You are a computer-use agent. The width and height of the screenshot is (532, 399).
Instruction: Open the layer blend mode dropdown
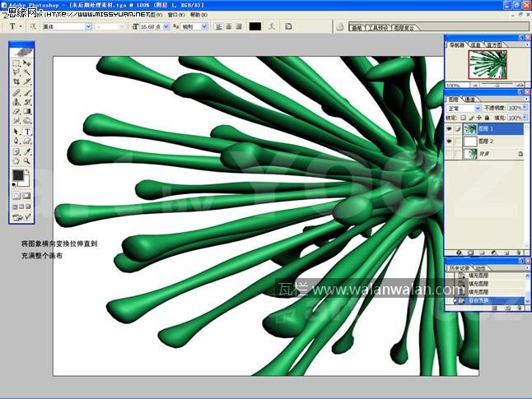pos(464,108)
